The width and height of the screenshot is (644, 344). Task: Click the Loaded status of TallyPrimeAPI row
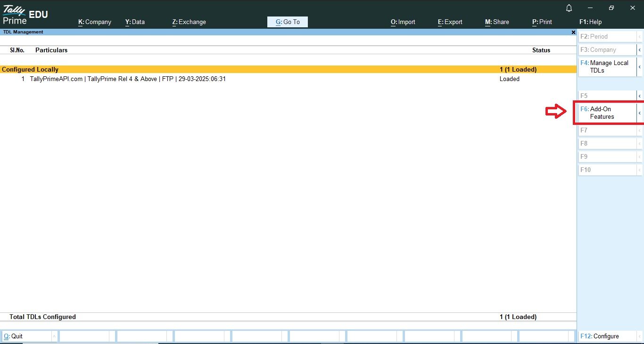point(509,79)
